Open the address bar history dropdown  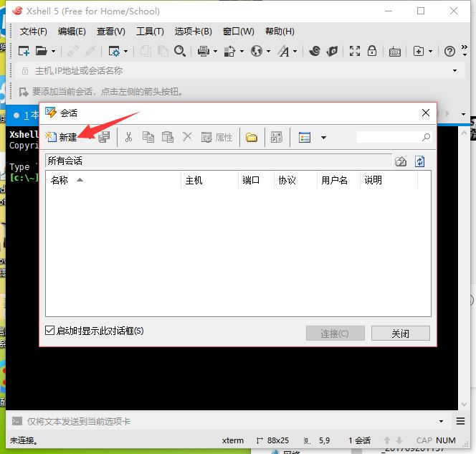click(x=454, y=71)
